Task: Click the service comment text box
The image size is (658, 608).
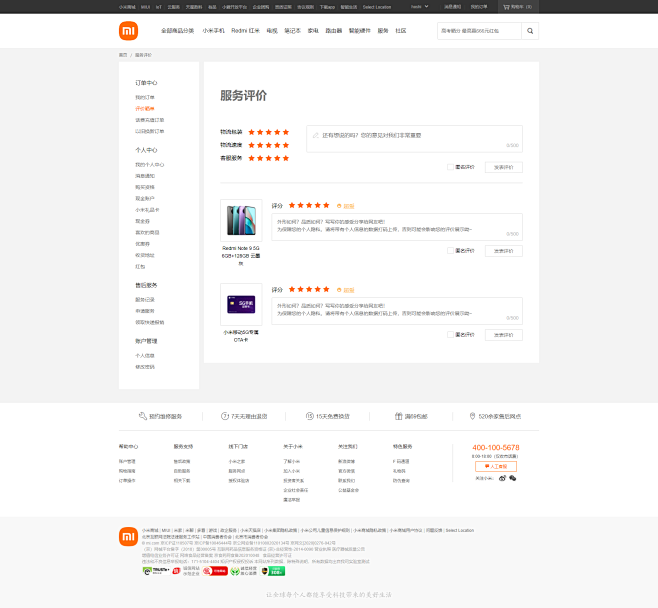Action: tap(414, 138)
